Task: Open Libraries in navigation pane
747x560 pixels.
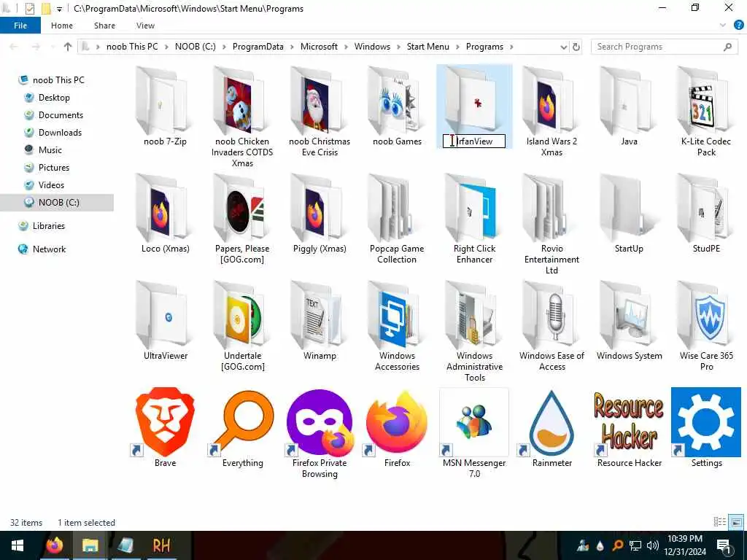Action: click(x=49, y=226)
